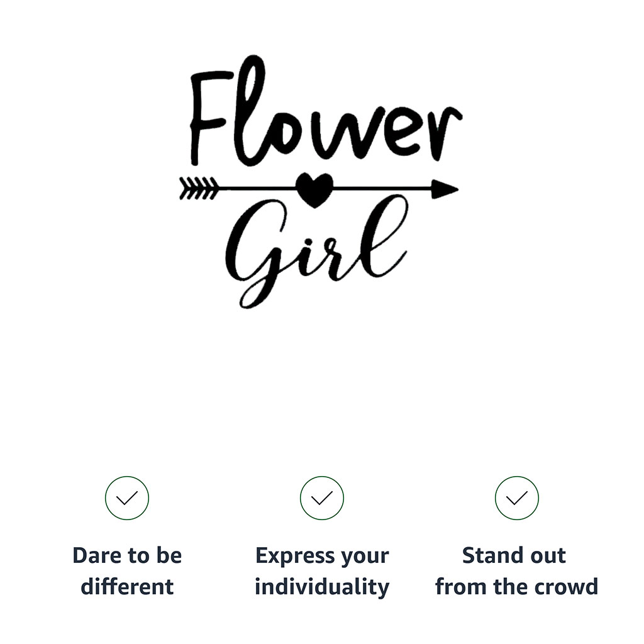Click the word different
The image size is (644, 644).
tap(127, 586)
